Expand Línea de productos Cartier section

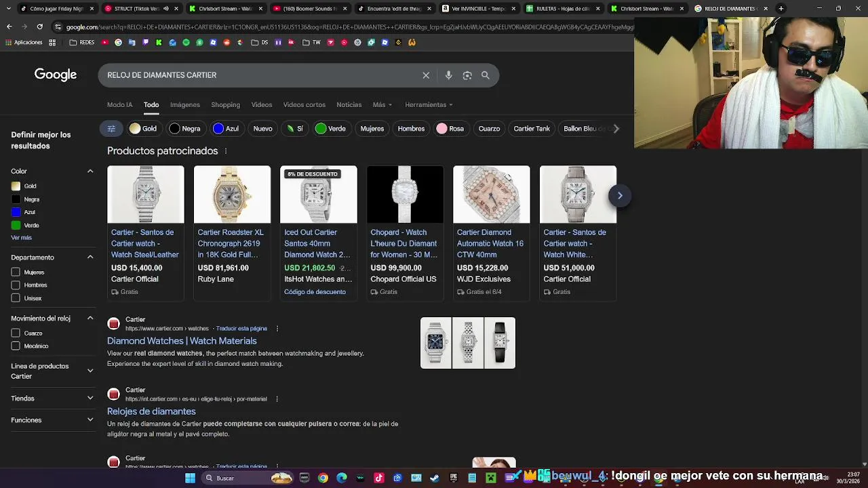[x=90, y=371]
